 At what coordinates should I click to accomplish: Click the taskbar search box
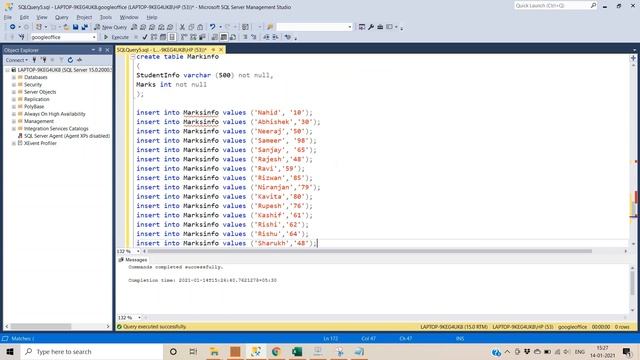[92, 351]
